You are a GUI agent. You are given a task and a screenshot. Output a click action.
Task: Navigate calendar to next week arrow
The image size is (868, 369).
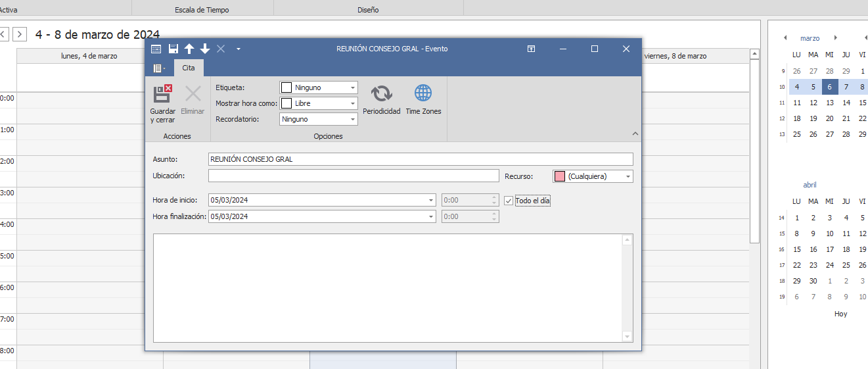20,34
